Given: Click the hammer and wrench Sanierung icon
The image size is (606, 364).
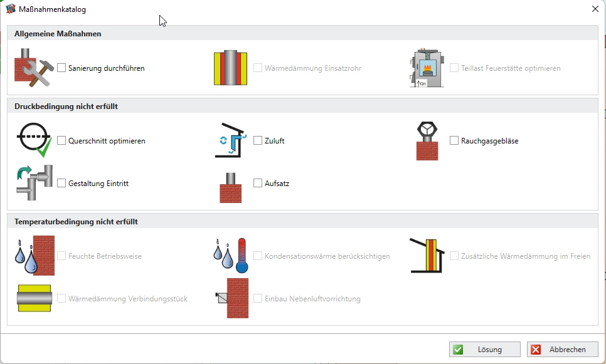Looking at the screenshot, I should tap(35, 68).
